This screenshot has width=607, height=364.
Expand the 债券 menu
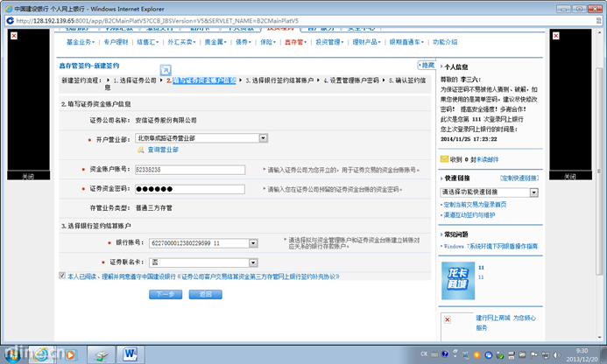(244, 42)
